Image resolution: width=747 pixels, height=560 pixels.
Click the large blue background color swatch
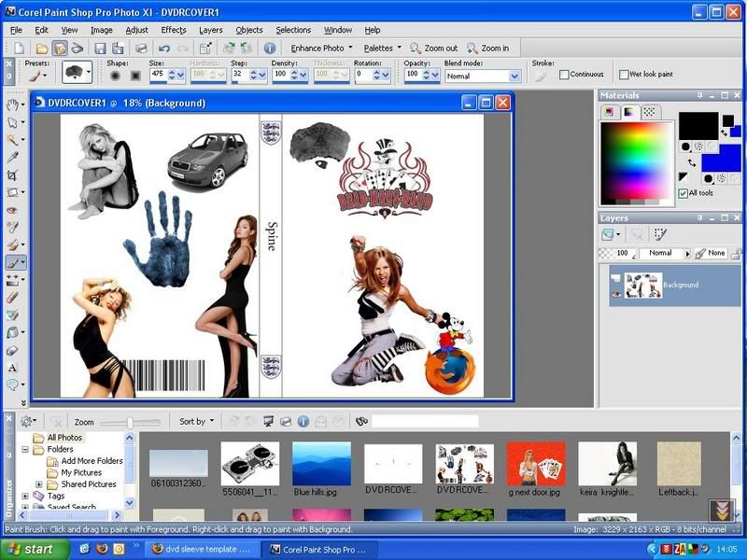click(x=721, y=158)
